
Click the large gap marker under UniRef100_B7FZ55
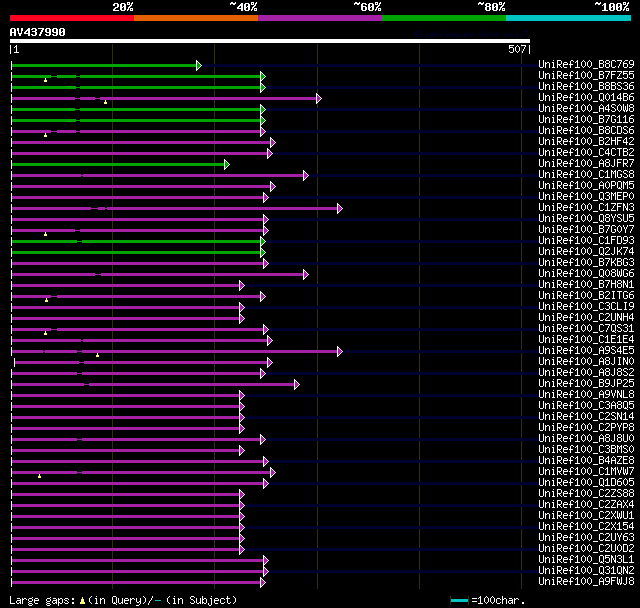(x=45, y=80)
